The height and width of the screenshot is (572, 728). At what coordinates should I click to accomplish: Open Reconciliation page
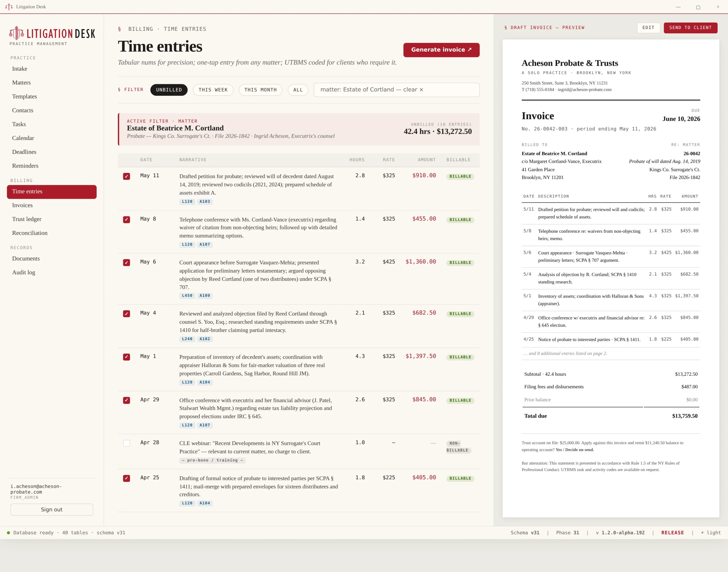coord(51,233)
